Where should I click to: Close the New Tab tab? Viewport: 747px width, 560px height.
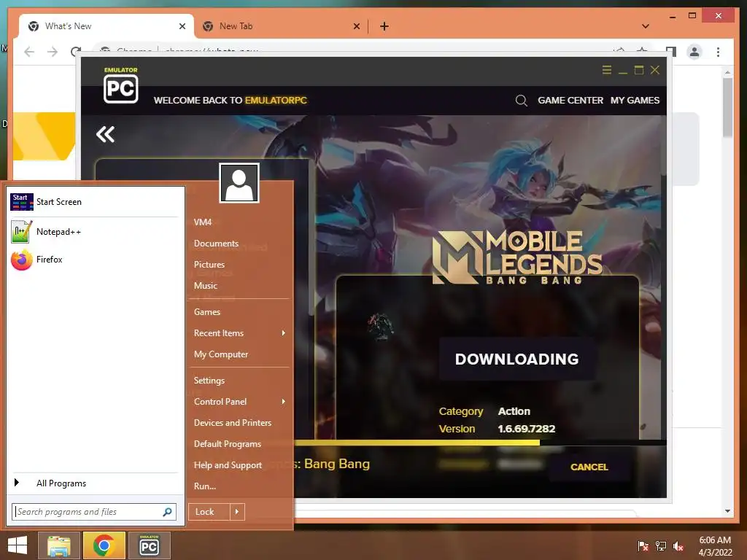[x=356, y=26]
